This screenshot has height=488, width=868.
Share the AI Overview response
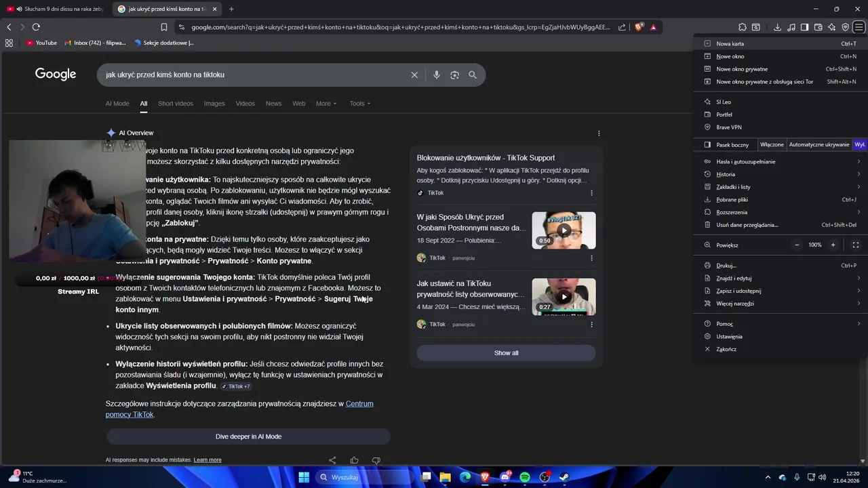point(332,460)
